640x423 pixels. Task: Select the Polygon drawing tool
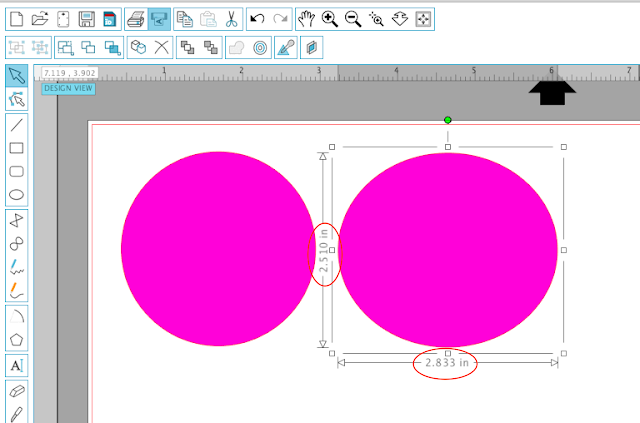pos(16,339)
